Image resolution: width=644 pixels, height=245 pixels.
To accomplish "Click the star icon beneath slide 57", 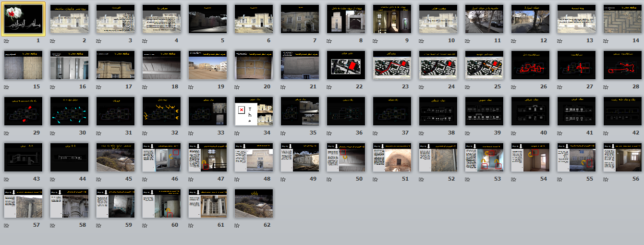I will (x=7, y=226).
